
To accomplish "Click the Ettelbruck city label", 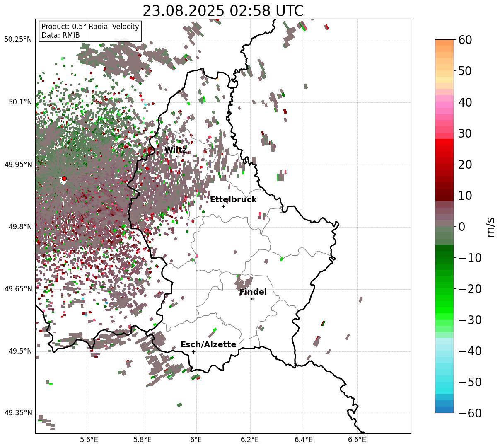I will 233,199.
